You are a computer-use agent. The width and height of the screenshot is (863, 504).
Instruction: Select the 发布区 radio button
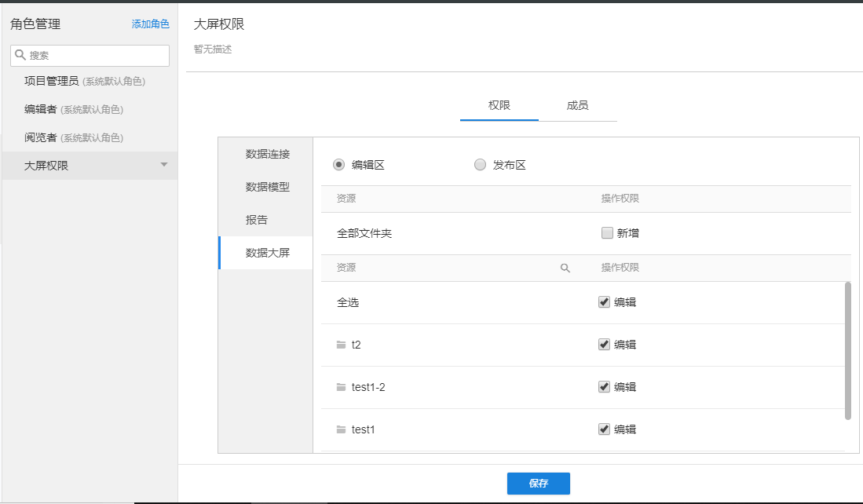(x=480, y=165)
